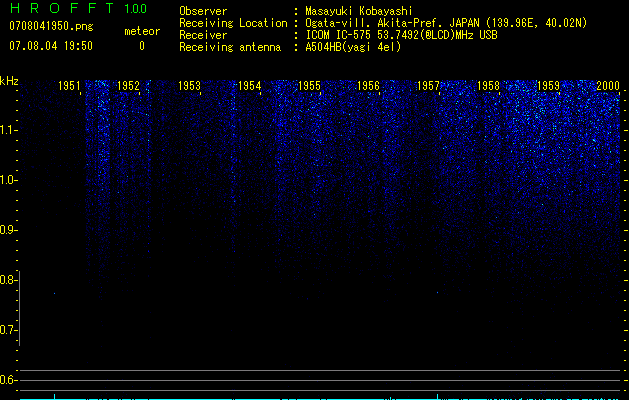629x400 pixels.
Task: Click the 2000 time marker
Action: click(608, 86)
